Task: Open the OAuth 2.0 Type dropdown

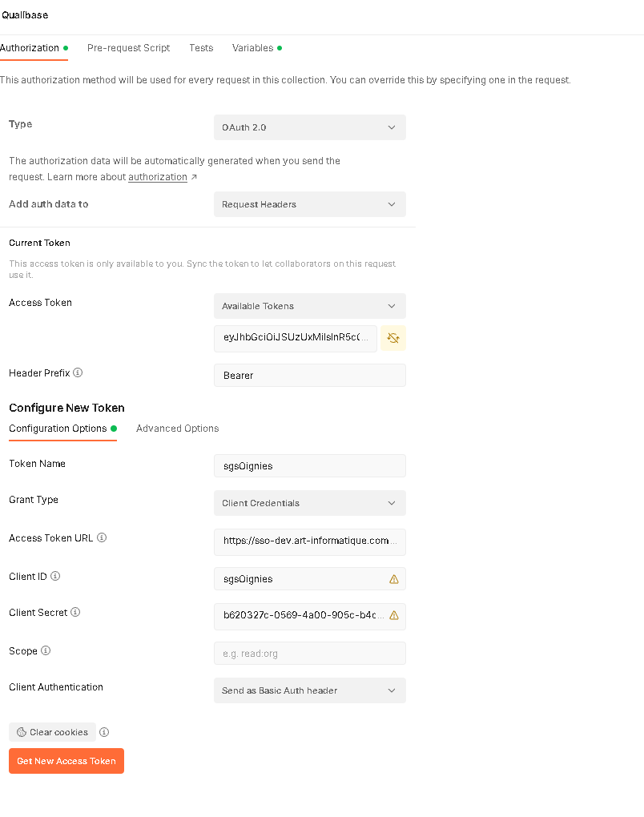Action: click(x=309, y=127)
